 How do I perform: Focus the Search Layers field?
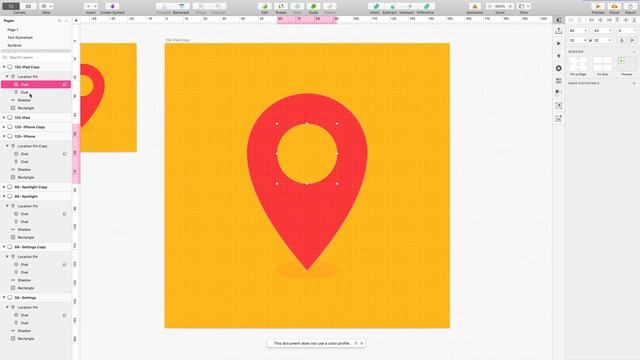click(36, 58)
